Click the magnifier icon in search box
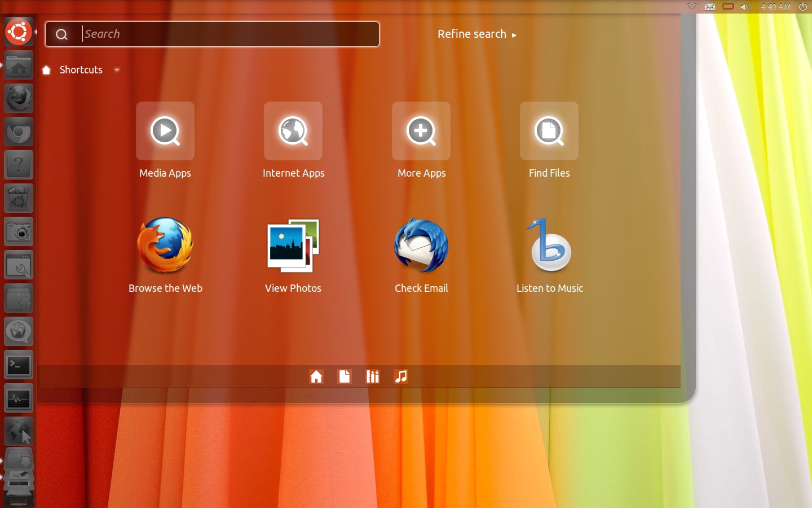This screenshot has height=508, width=812. 61,34
